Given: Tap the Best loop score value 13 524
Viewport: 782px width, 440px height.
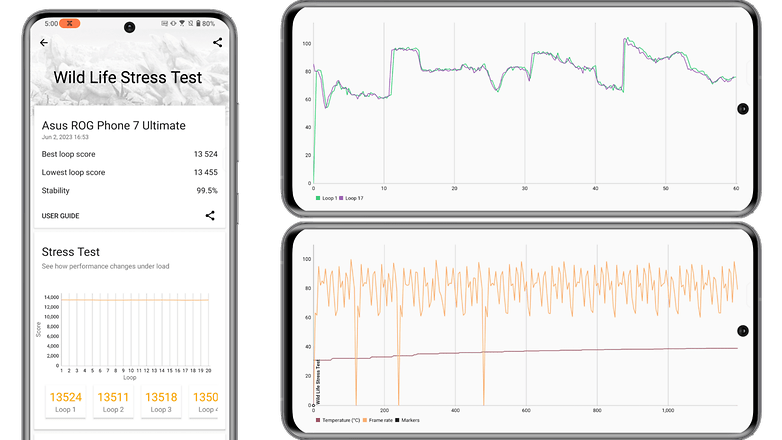Looking at the screenshot, I should pos(205,154).
